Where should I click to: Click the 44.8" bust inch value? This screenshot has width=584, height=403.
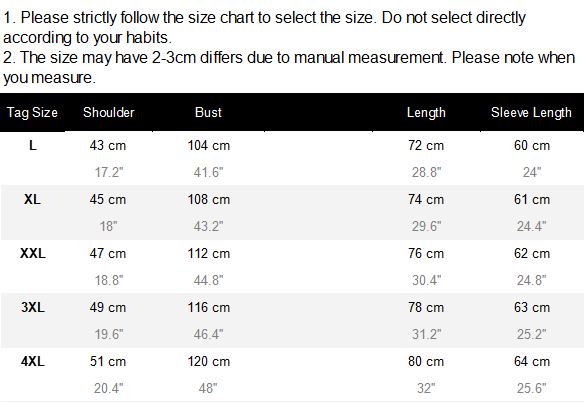tap(208, 280)
